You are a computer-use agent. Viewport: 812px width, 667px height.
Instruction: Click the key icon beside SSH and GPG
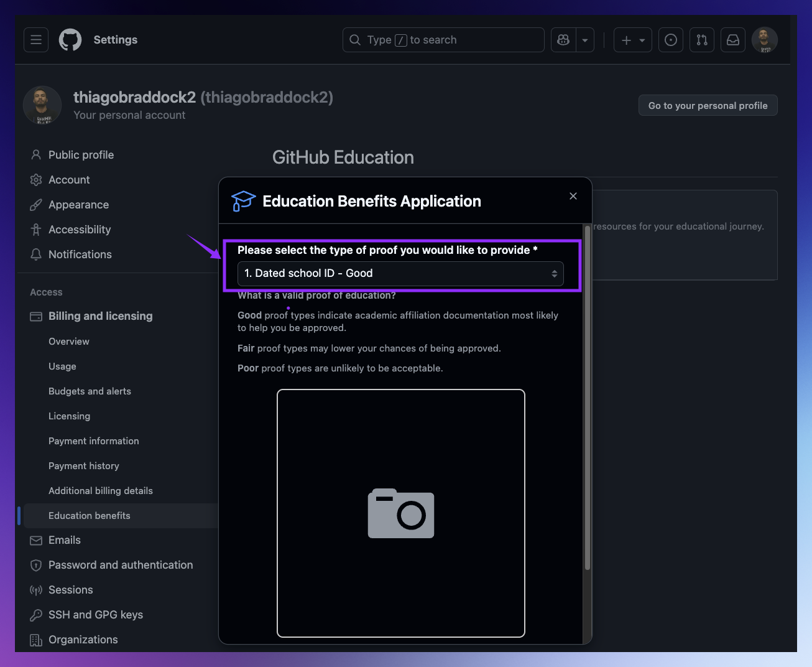(36, 615)
